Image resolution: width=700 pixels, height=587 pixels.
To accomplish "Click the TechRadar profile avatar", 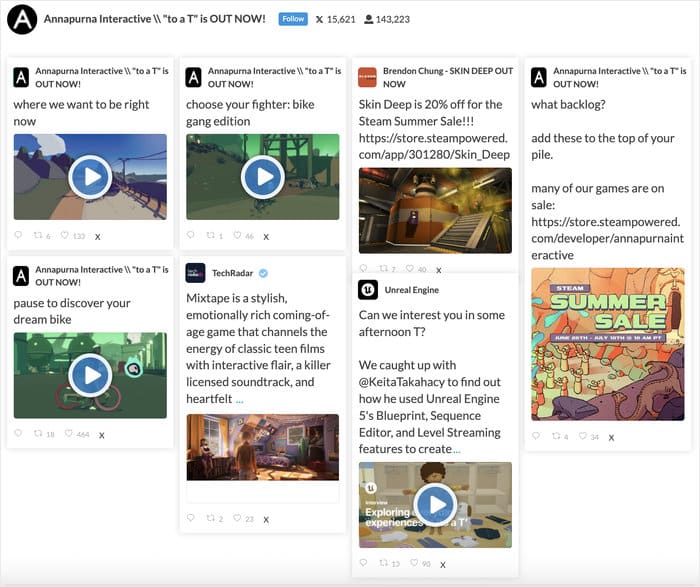I will (x=195, y=273).
